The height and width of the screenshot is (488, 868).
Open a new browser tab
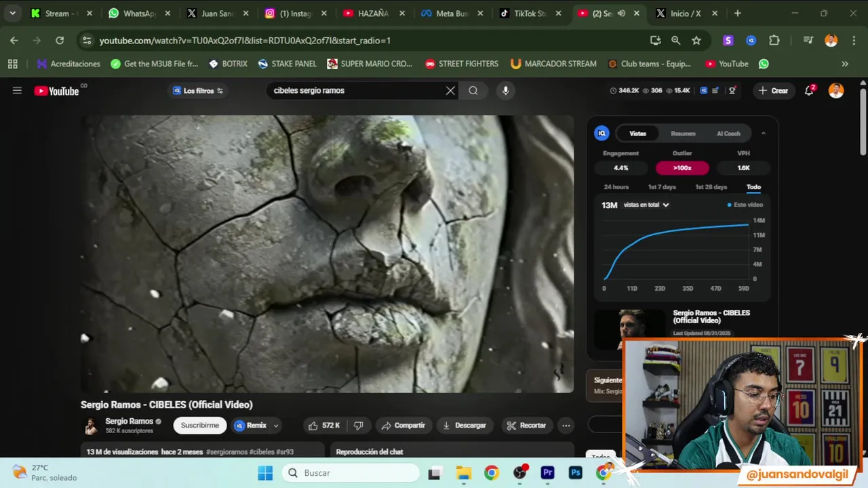[738, 14]
